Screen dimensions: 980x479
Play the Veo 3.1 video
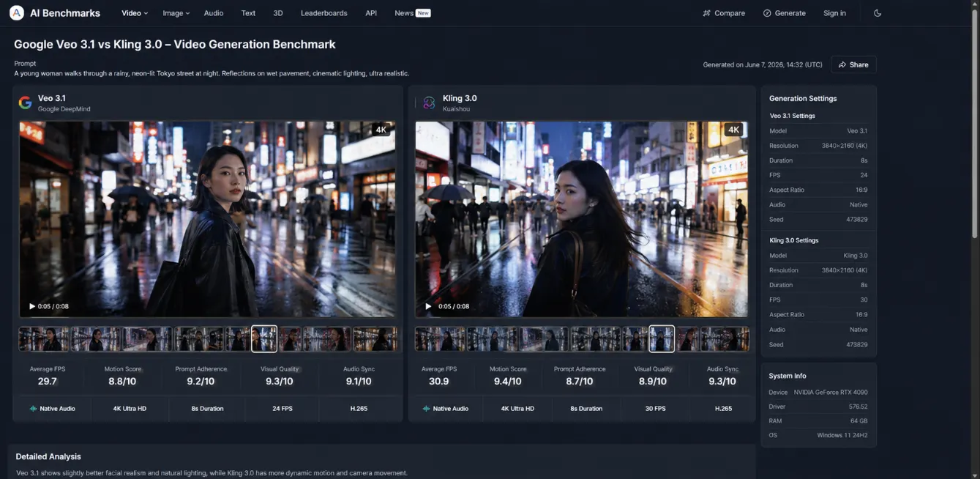pyautogui.click(x=32, y=306)
